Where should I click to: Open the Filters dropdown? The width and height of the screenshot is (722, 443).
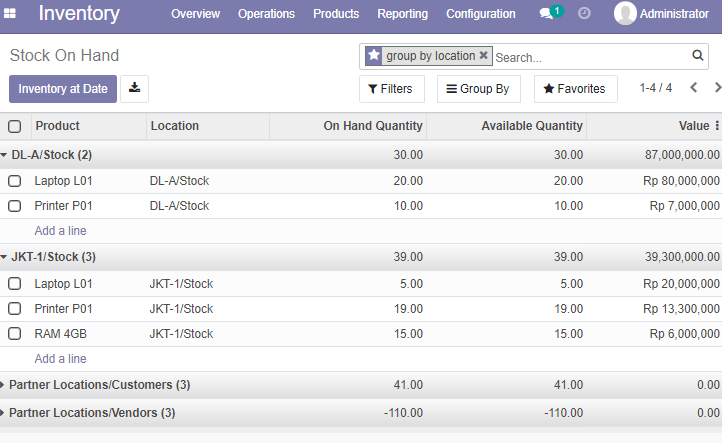point(391,89)
